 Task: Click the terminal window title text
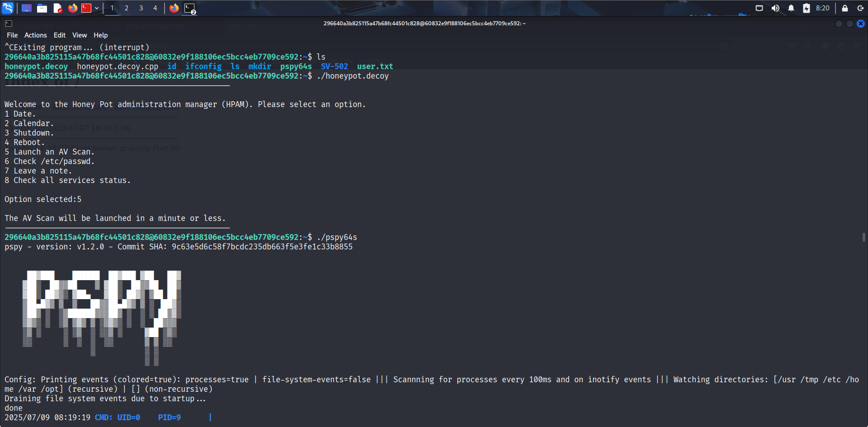(425, 23)
